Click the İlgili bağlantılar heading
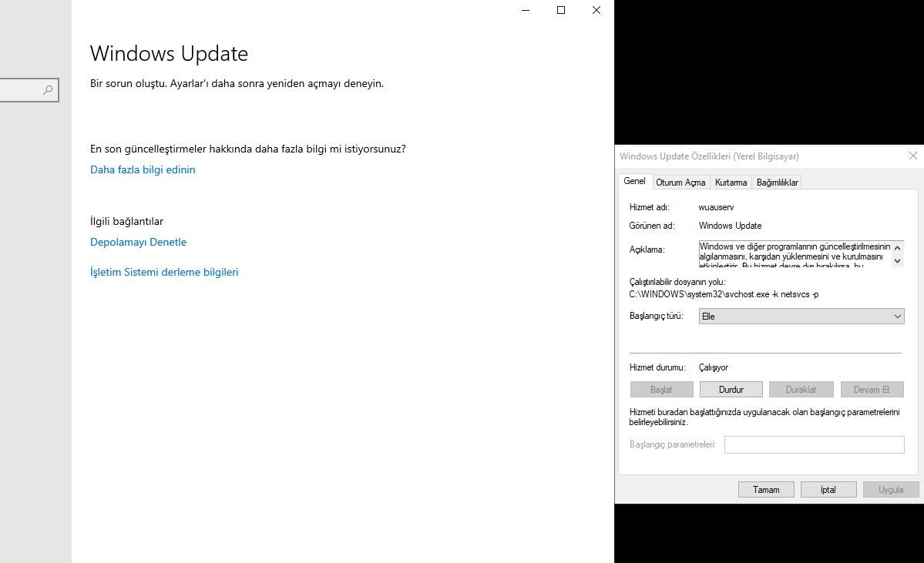 point(126,222)
